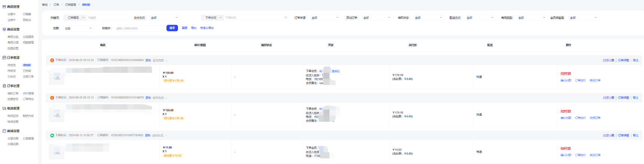Screen dimensions: 644x164
Task: Expand the 发票 dropdown filter
Action: click(x=78, y=28)
